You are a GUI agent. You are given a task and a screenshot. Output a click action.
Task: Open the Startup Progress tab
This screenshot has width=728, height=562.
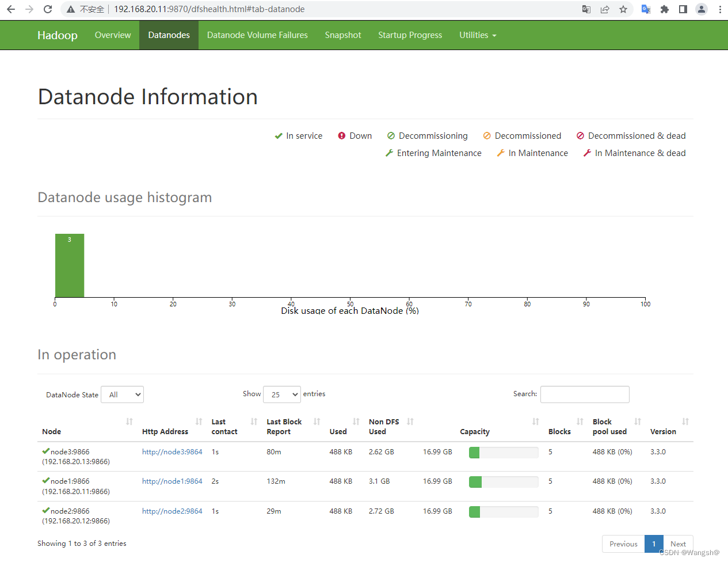click(410, 35)
